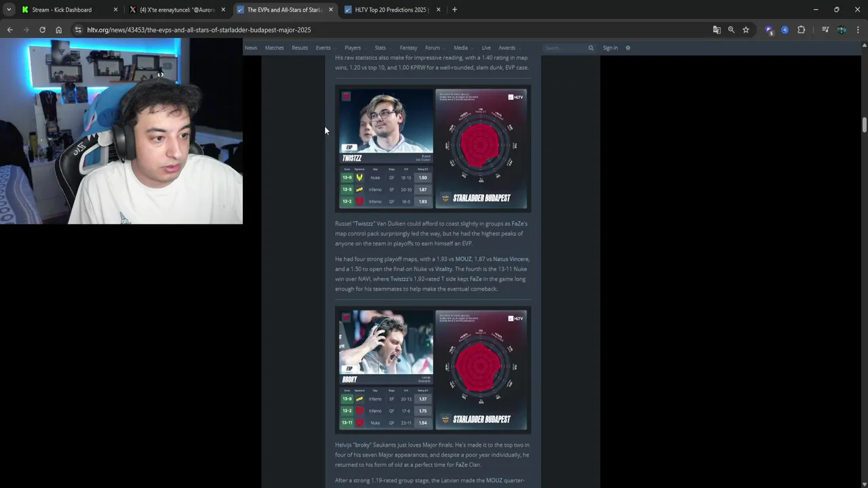Go back to previous page
The width and height of the screenshot is (868, 488).
pyautogui.click(x=9, y=30)
